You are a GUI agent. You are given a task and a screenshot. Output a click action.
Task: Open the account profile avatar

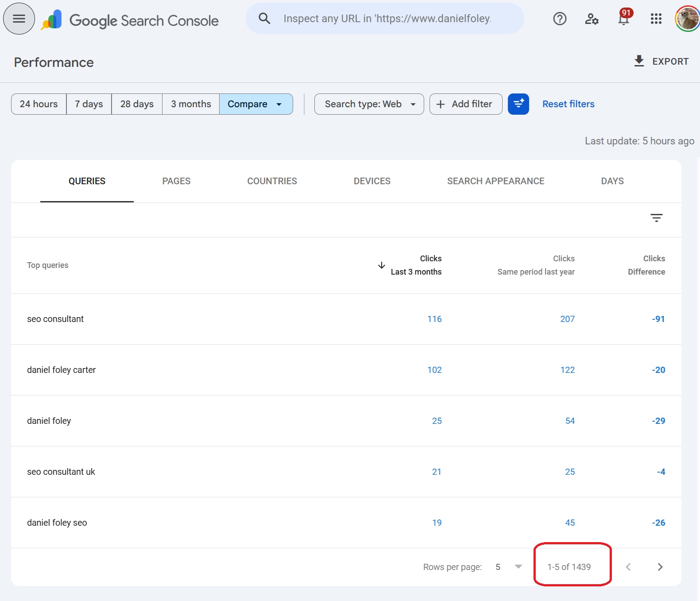pos(687,19)
